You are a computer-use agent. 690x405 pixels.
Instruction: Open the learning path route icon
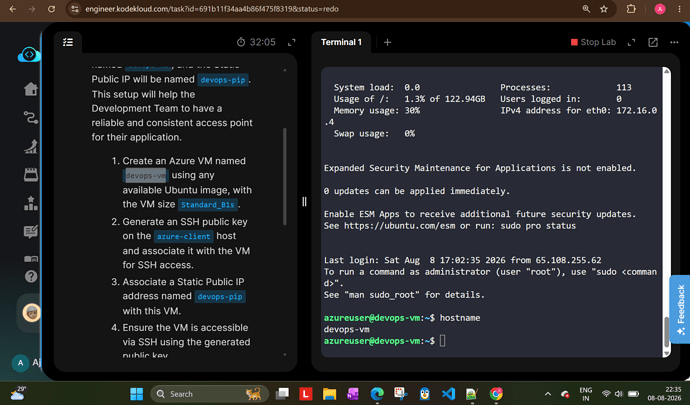(31, 118)
